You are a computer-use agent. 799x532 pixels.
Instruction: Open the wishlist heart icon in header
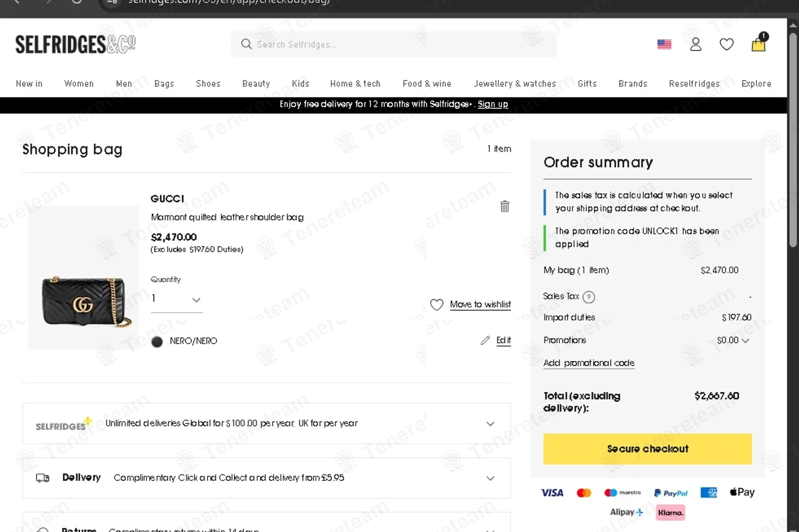(727, 44)
